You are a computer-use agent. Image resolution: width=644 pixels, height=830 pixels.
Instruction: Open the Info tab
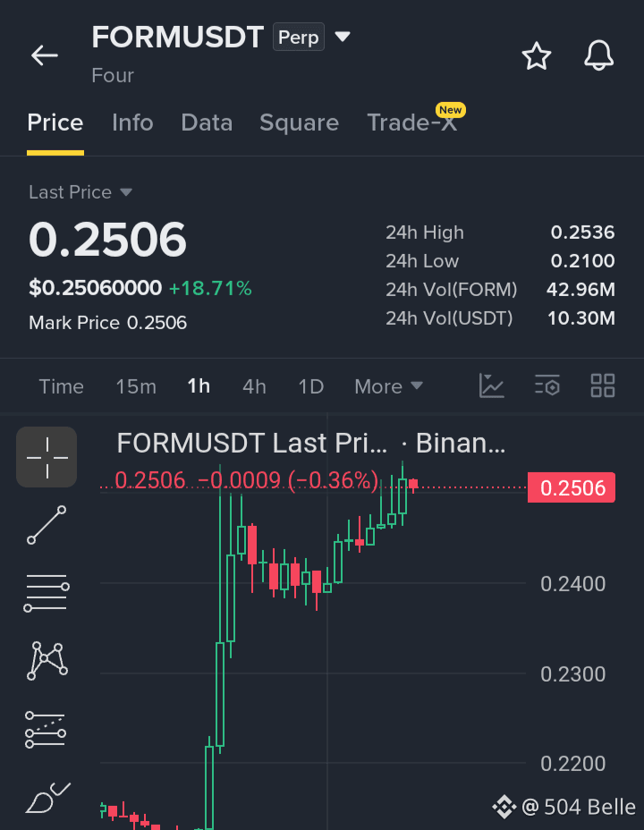coord(132,123)
